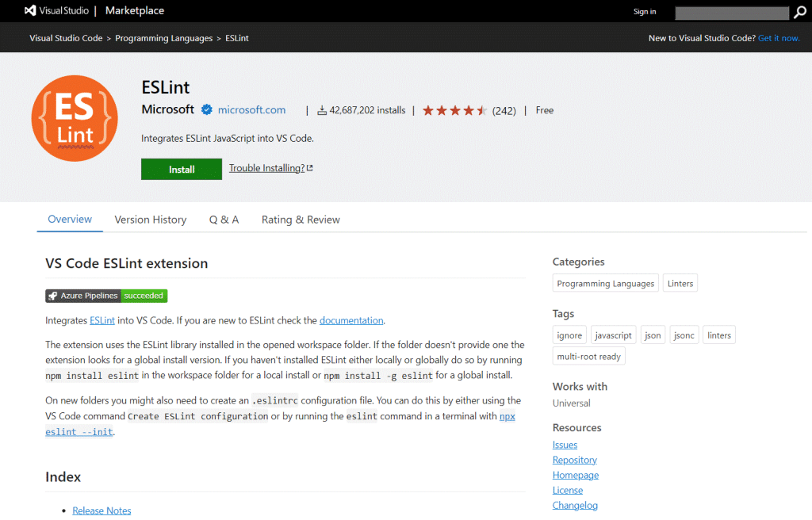Click the (242) review count
The image size is (812, 520).
point(504,111)
